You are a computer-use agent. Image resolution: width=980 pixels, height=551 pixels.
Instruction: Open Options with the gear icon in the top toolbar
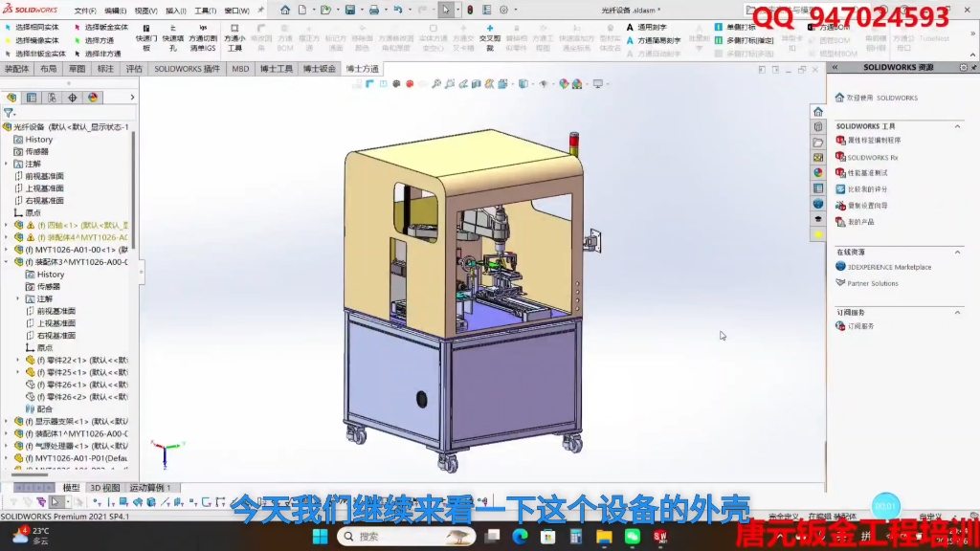coord(503,10)
